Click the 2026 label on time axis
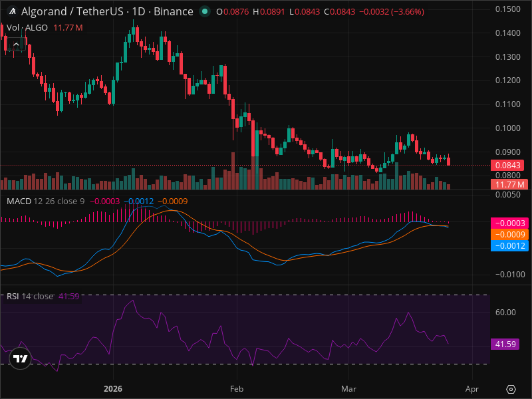The image size is (532, 399). (113, 389)
